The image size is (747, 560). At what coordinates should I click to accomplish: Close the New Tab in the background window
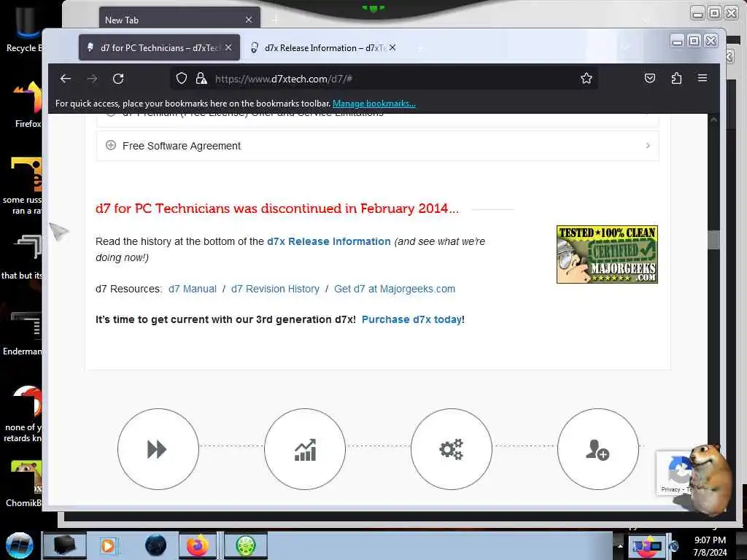249,20
